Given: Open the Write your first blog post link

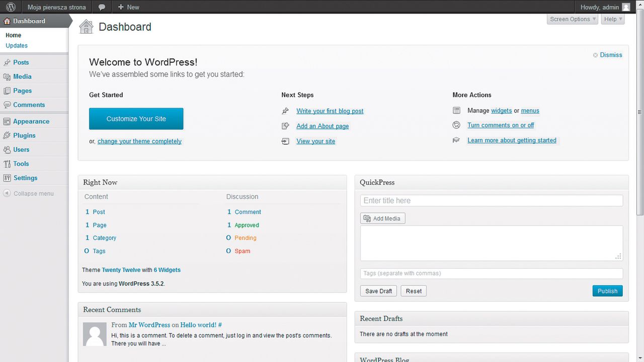Looking at the screenshot, I should (x=330, y=111).
